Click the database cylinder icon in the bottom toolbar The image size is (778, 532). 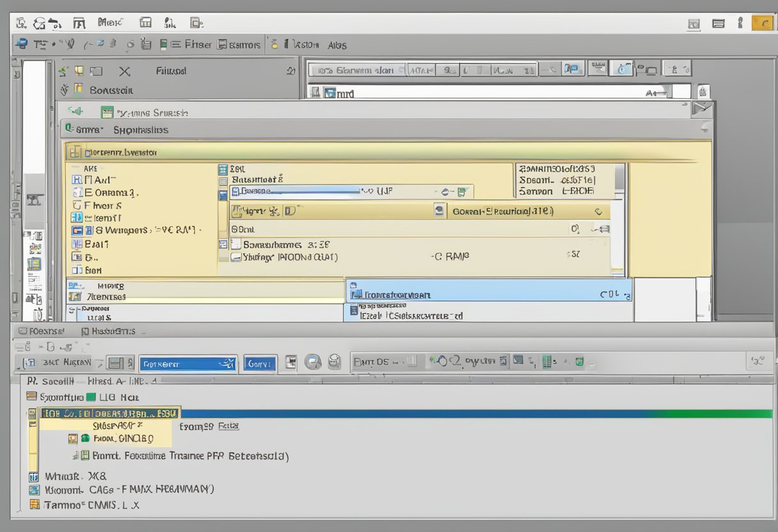coord(335,362)
